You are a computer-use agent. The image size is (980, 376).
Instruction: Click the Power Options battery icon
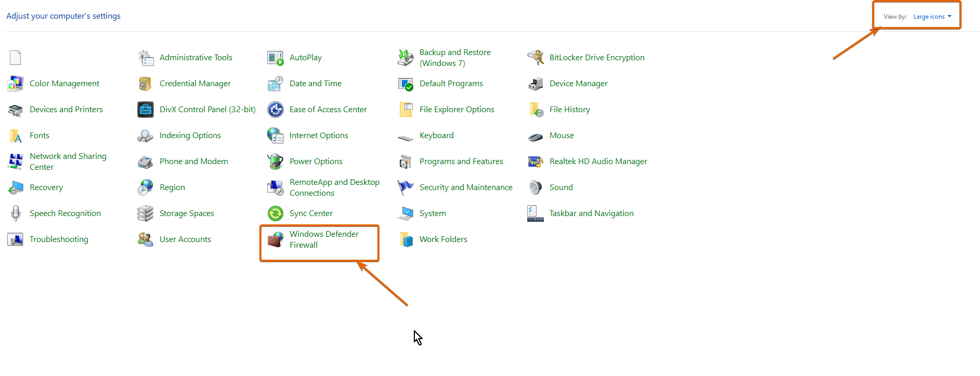tap(276, 162)
